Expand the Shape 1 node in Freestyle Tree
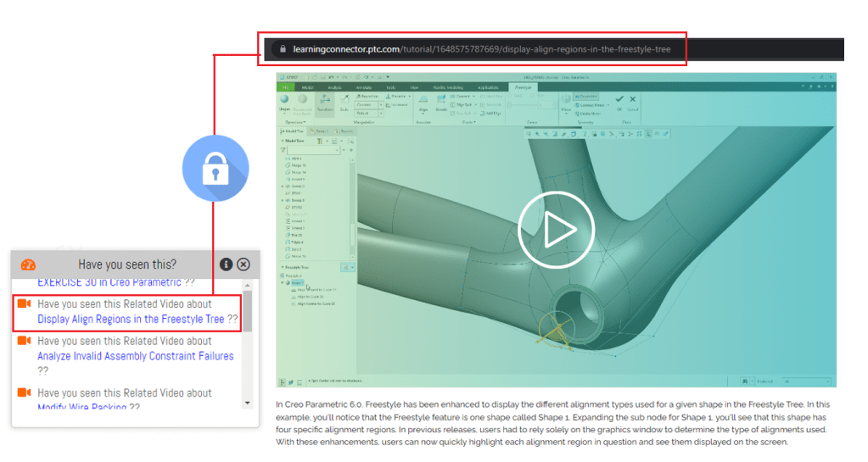The height and width of the screenshot is (462, 868). pyautogui.click(x=283, y=282)
